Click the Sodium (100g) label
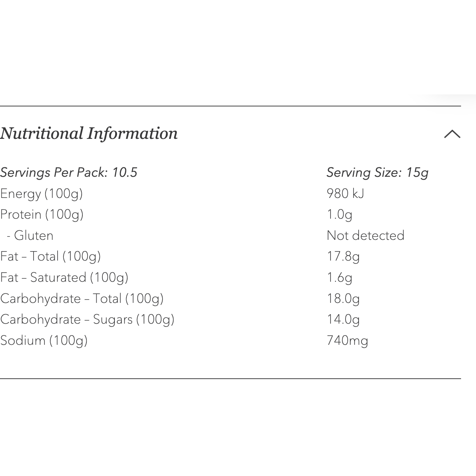The image size is (476, 476). click(44, 340)
